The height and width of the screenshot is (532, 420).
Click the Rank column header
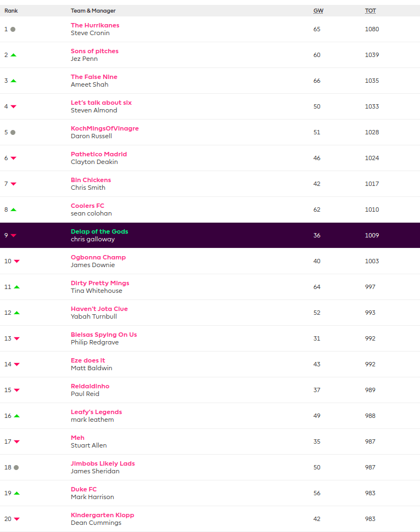[11, 11]
